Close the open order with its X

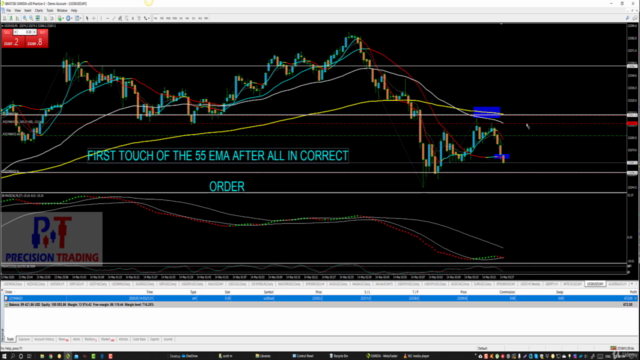pyautogui.click(x=636, y=298)
